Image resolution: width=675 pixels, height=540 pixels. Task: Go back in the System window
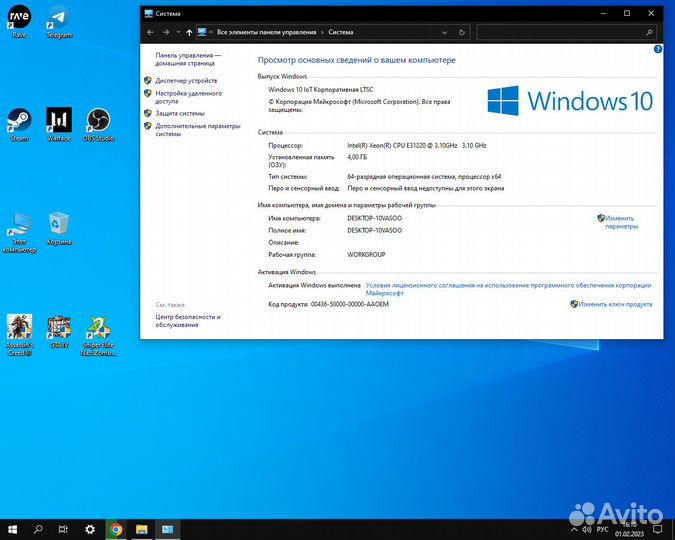(x=150, y=32)
